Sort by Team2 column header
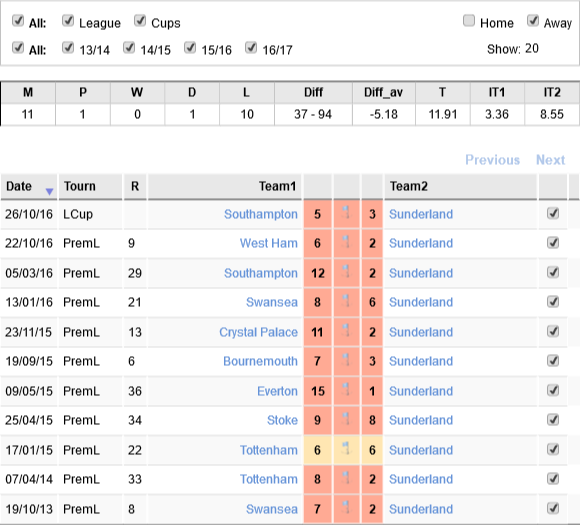This screenshot has width=580, height=525. (409, 186)
